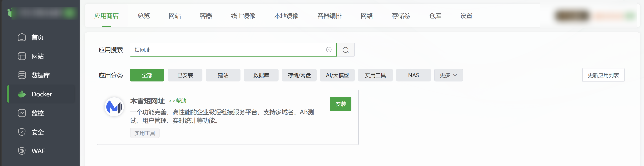Open the WAF sidebar menu item
The height and width of the screenshot is (166, 644).
click(41, 151)
